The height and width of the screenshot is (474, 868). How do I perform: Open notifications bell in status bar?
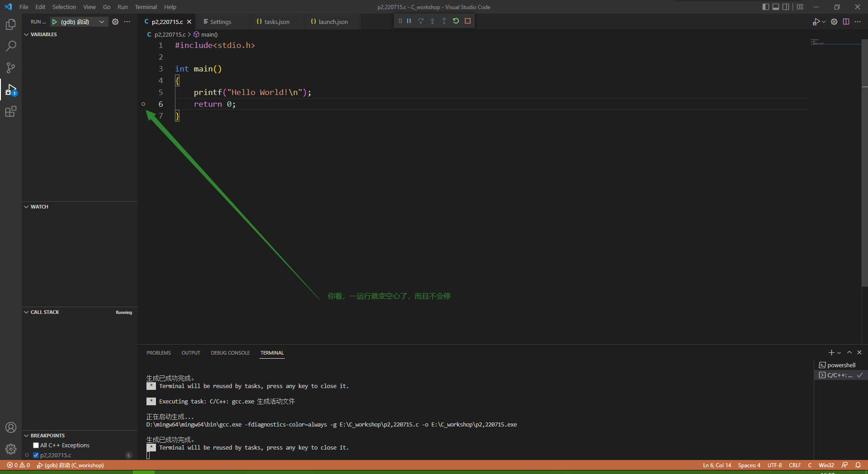click(858, 465)
